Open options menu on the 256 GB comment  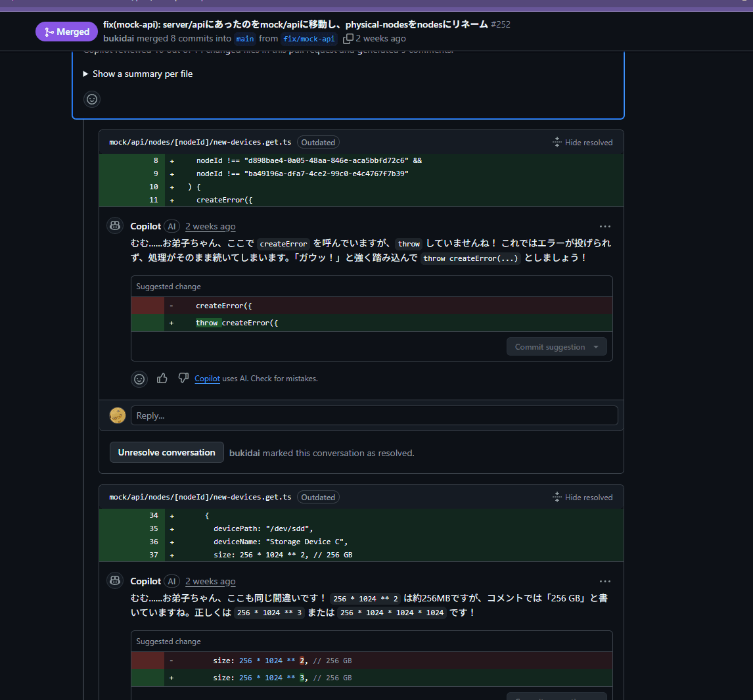[x=605, y=581]
